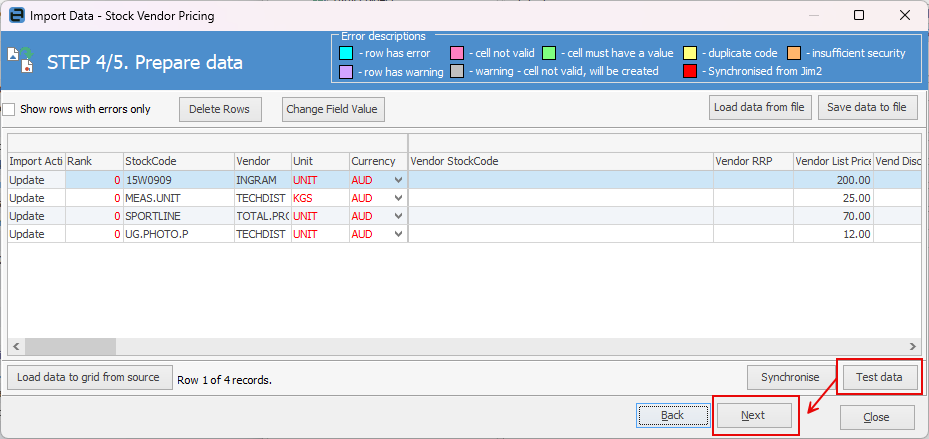Click the Jim2 app icon in title bar
This screenshot has width=929, height=439.
16,16
